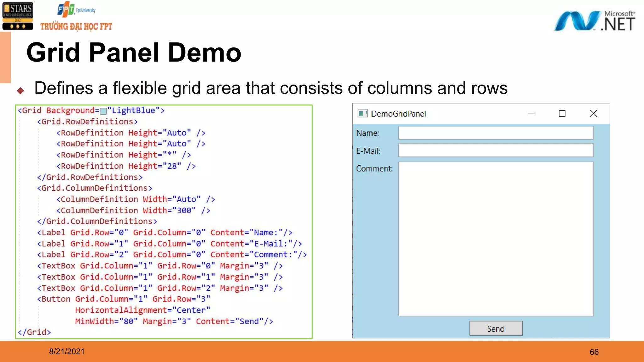The image size is (644, 362).
Task: Click the '<Grid.RowDefinitions>' opening tag line
Action: coord(87,122)
